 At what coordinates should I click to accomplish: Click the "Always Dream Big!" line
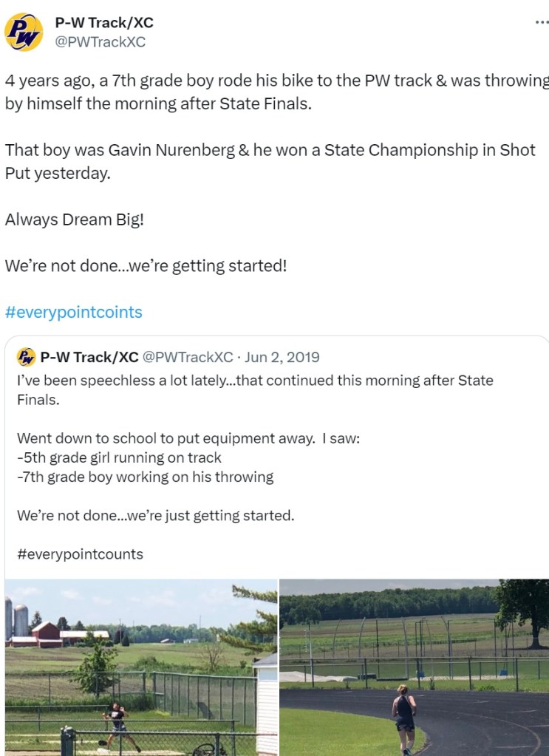pyautogui.click(x=74, y=219)
